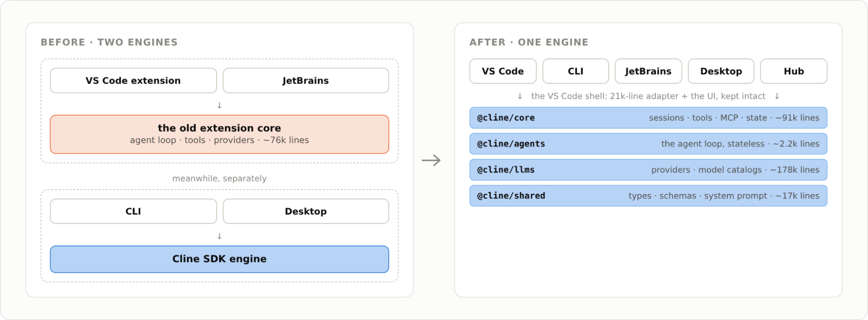Screen dimensions: 868x320
Task: Select CLI box in the After One Engine panel
Action: (x=576, y=71)
